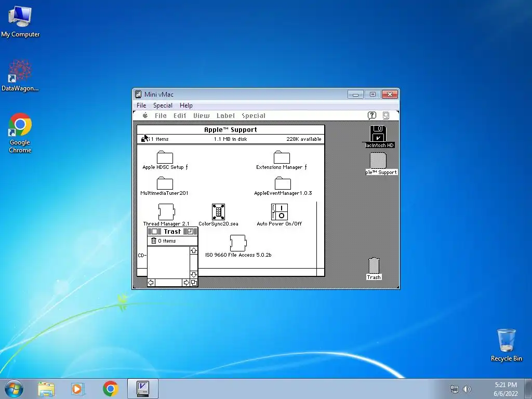Select the Apple Support disk on the Mac desktop
532x399 pixels.
pyautogui.click(x=378, y=161)
